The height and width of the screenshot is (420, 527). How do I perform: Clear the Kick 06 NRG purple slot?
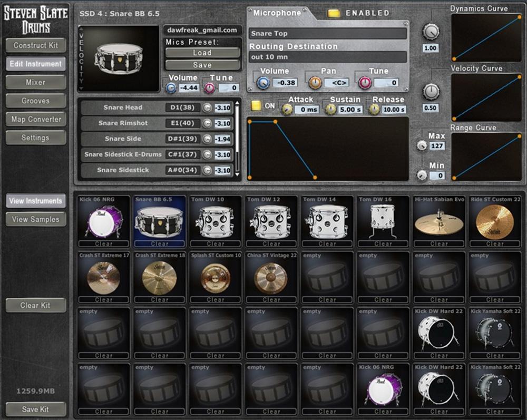pyautogui.click(x=103, y=243)
